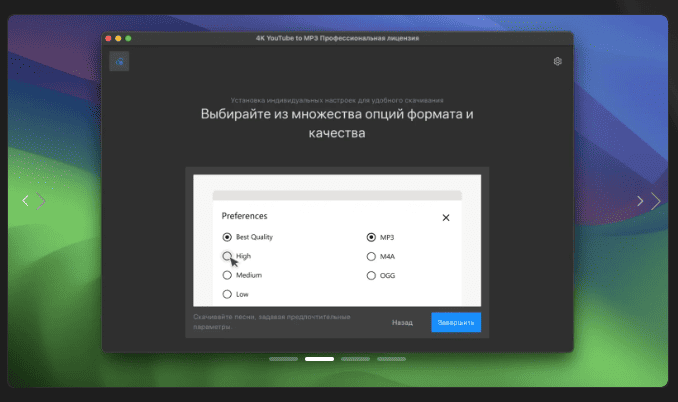Close the Preferences panel with the X

pyautogui.click(x=446, y=217)
